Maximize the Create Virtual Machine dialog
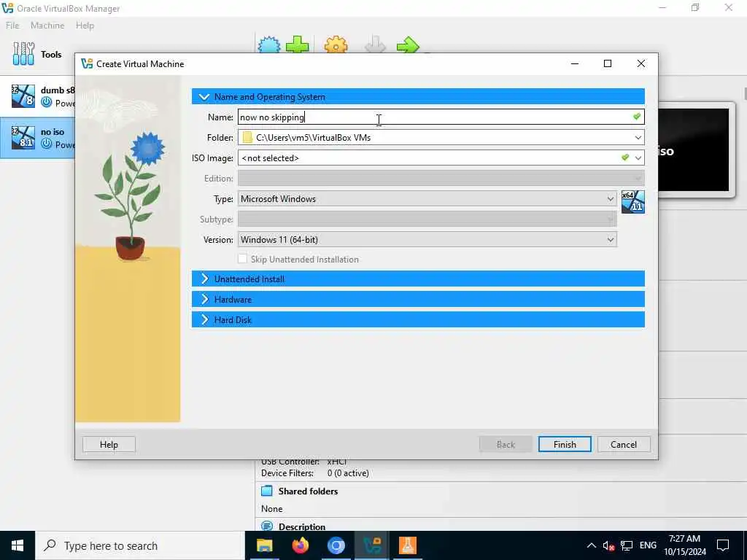The width and height of the screenshot is (747, 560). (608, 63)
